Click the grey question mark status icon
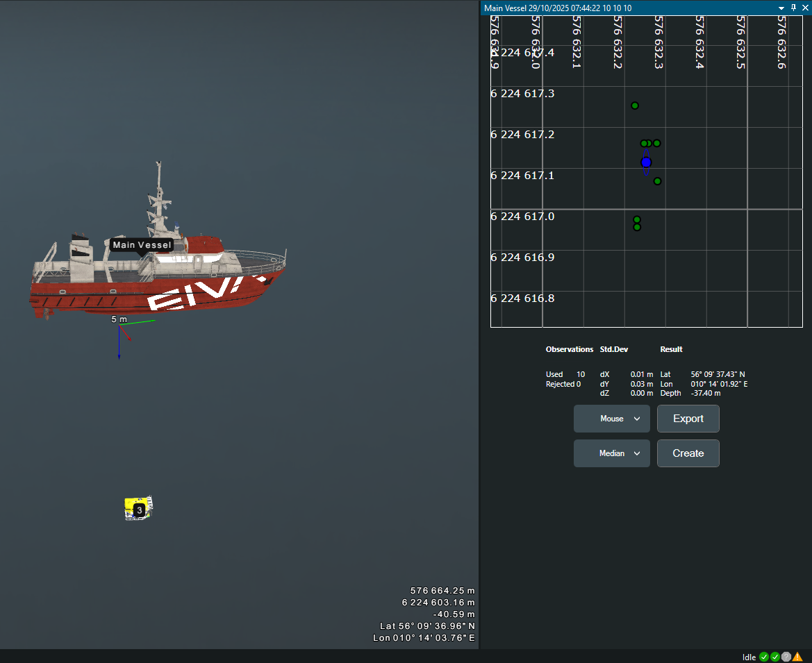This screenshot has width=812, height=663. [x=786, y=657]
